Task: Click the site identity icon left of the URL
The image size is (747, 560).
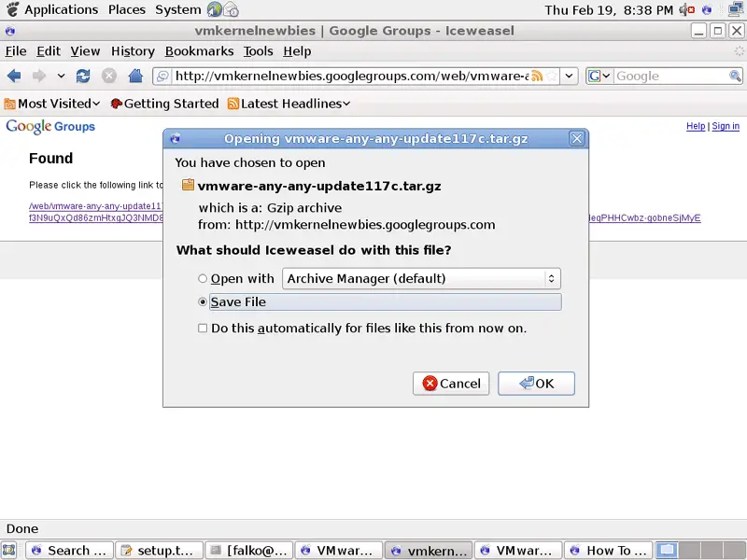Action: (x=162, y=77)
